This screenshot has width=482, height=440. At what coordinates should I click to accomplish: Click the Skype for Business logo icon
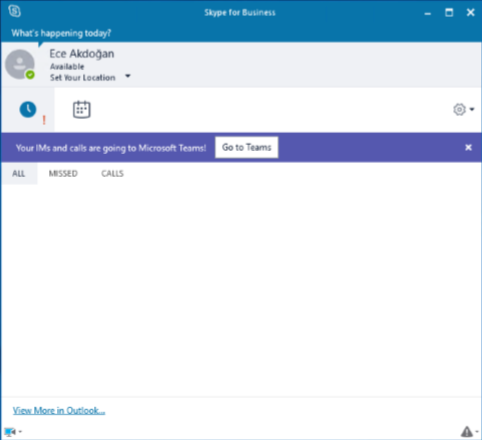15,11
